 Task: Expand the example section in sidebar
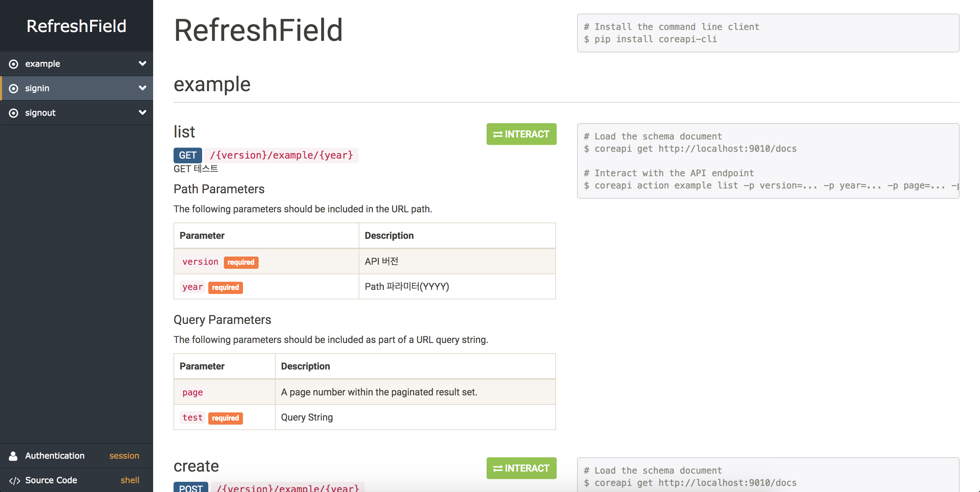point(143,64)
